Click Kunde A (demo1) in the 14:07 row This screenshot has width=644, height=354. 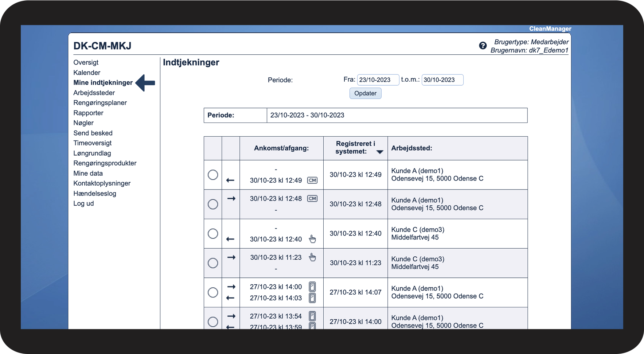(417, 288)
